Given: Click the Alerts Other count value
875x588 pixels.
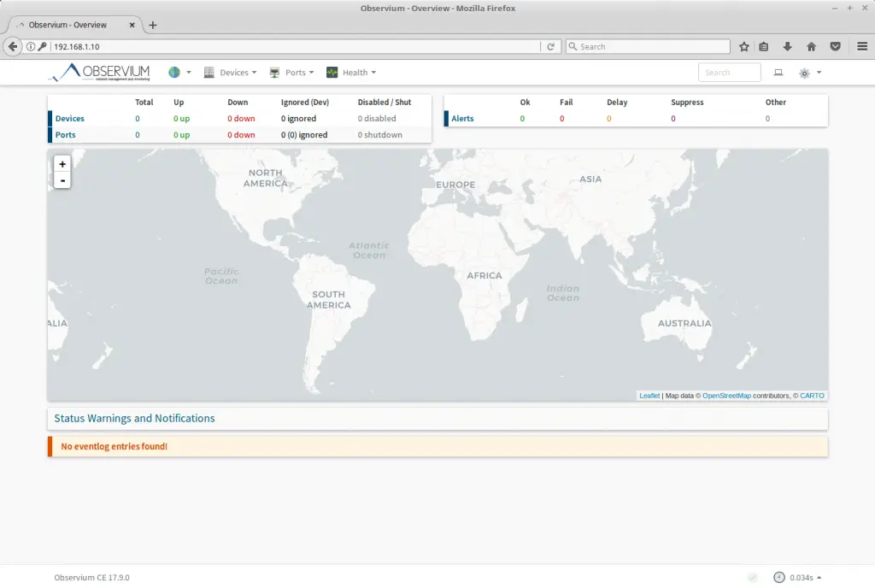Looking at the screenshot, I should click(767, 118).
